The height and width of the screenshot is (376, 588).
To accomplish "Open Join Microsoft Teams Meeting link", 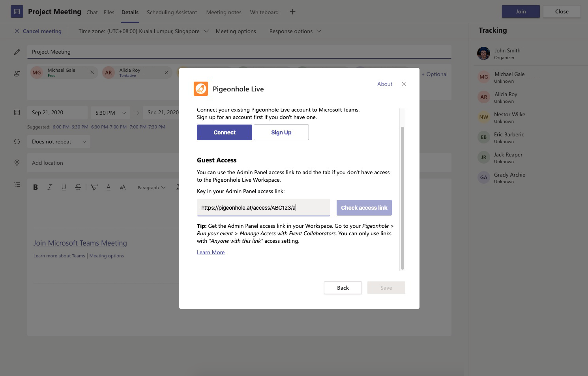I will click(80, 243).
